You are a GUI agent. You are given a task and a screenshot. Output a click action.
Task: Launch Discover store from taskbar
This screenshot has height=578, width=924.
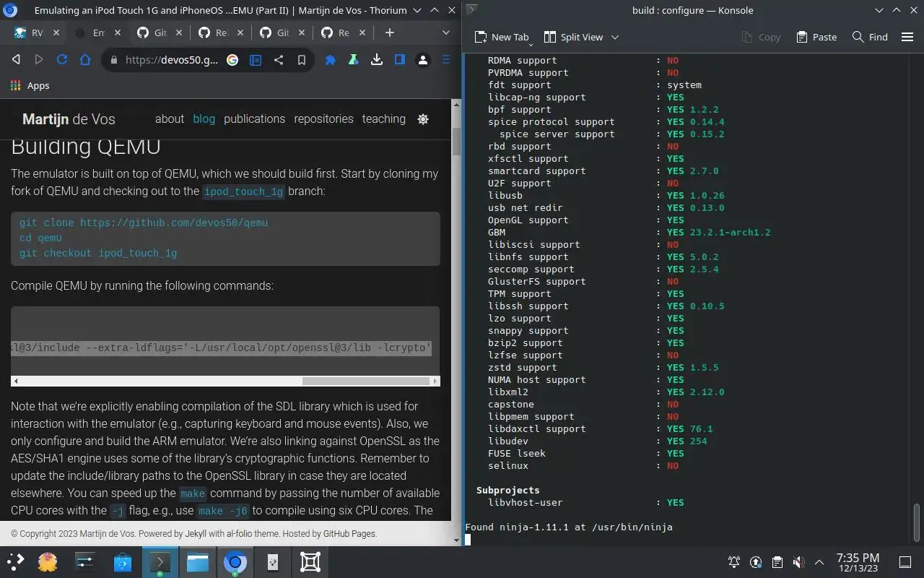coord(123,562)
